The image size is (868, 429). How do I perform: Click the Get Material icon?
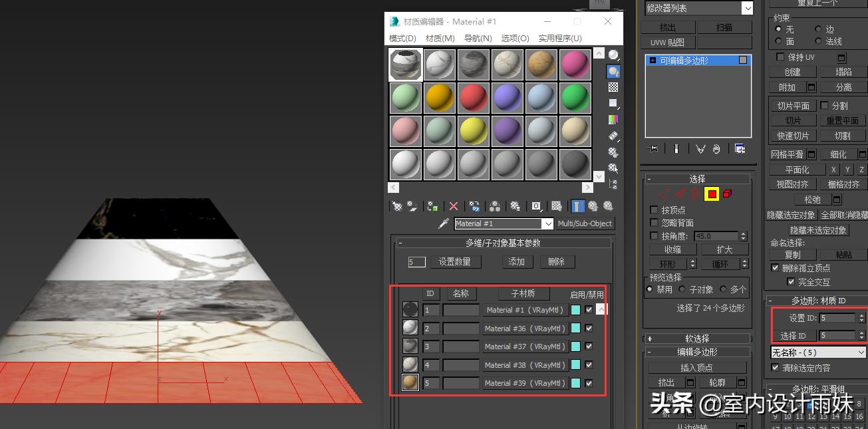tap(397, 205)
